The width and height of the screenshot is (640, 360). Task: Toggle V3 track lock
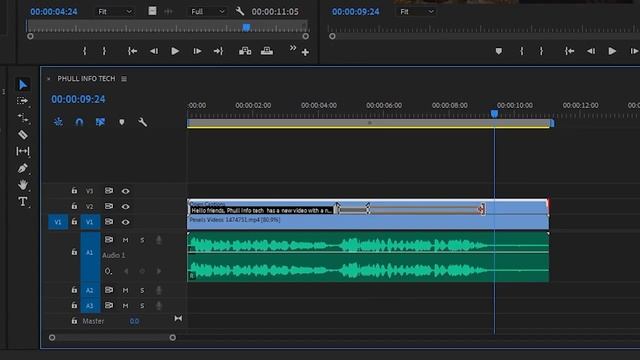pyautogui.click(x=74, y=191)
